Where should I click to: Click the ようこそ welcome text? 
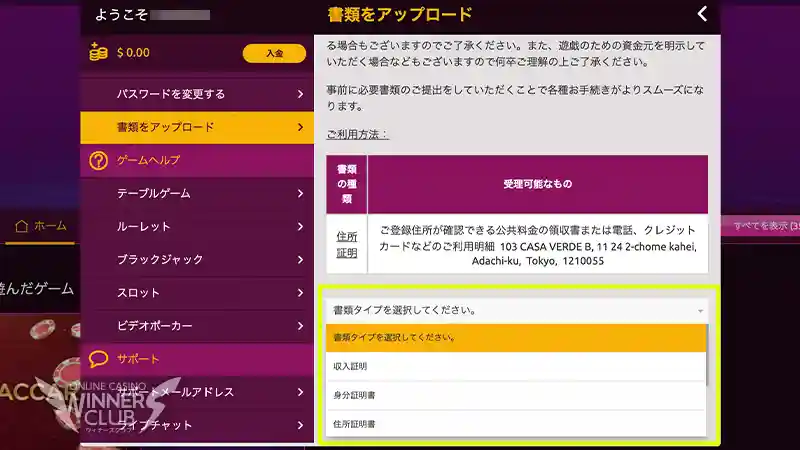point(121,15)
